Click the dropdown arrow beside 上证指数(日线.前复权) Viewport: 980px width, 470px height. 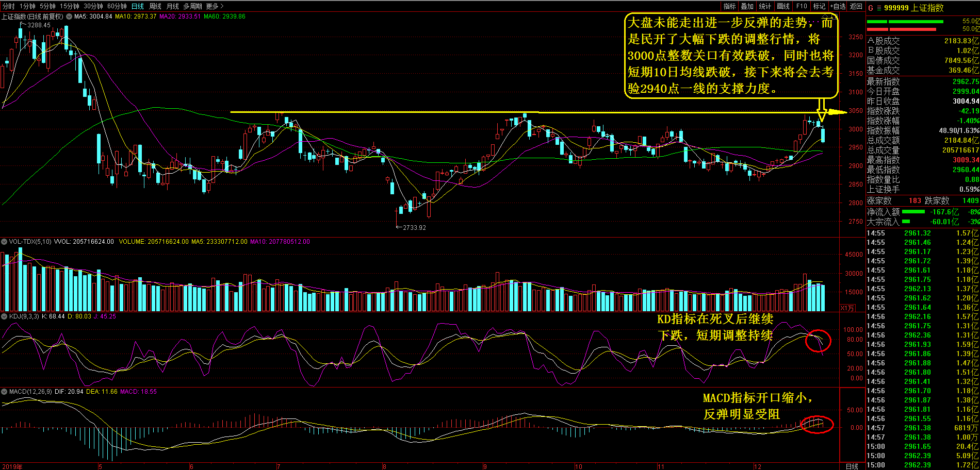point(68,16)
